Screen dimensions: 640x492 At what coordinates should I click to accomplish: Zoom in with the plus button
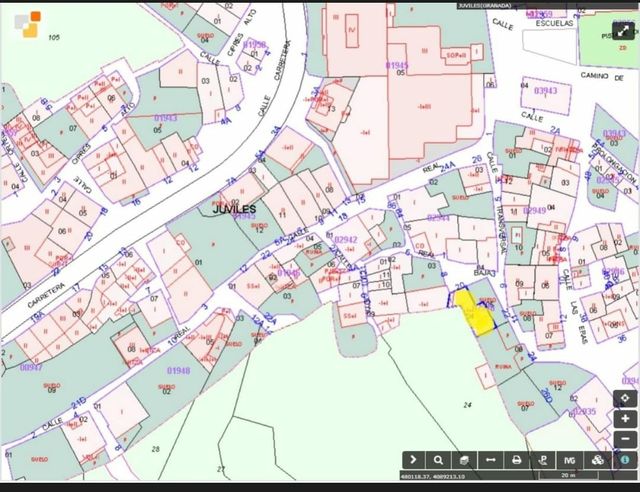tap(625, 418)
